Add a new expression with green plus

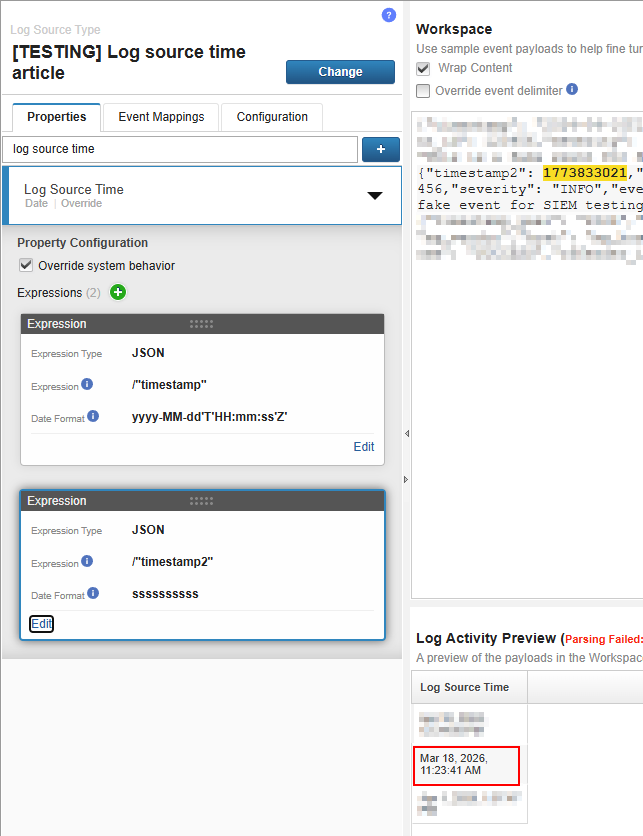[x=119, y=293]
